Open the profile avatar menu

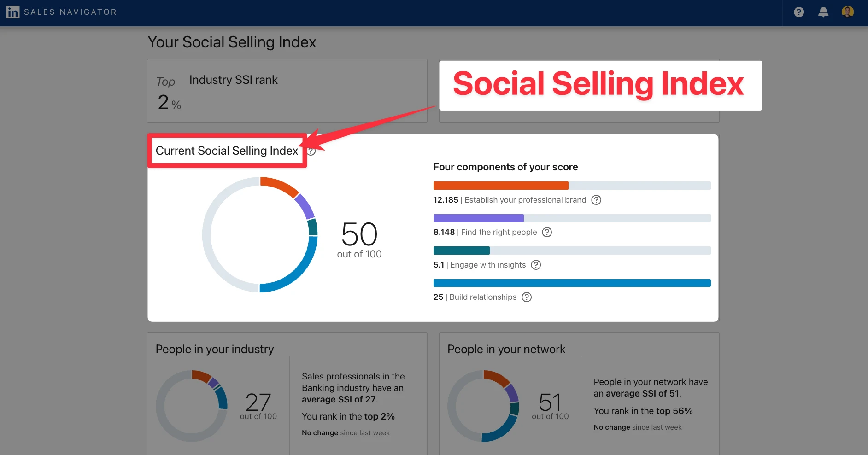(x=848, y=12)
